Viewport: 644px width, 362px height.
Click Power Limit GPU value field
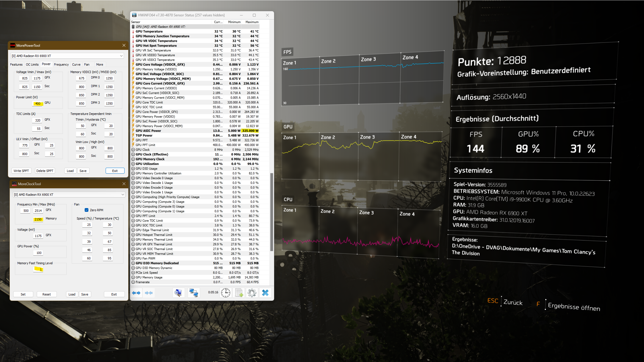click(38, 103)
